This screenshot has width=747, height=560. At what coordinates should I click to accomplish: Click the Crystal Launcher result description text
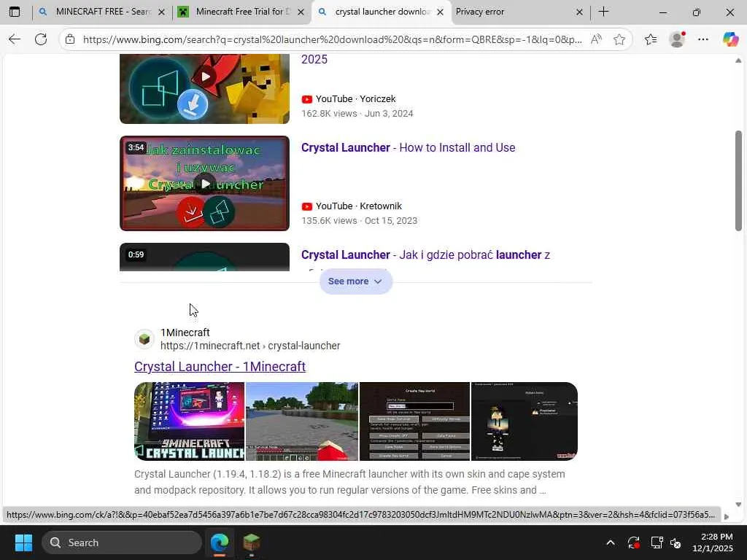coord(349,482)
